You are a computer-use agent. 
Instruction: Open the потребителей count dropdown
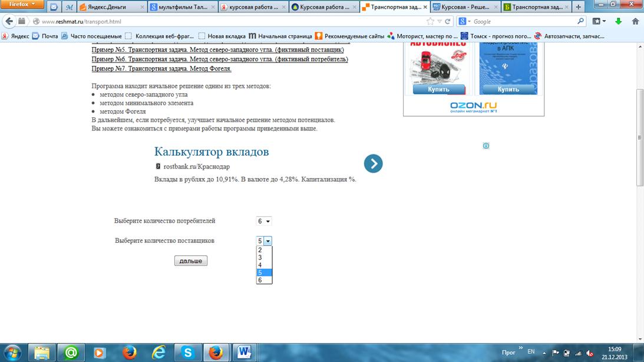pos(264,221)
